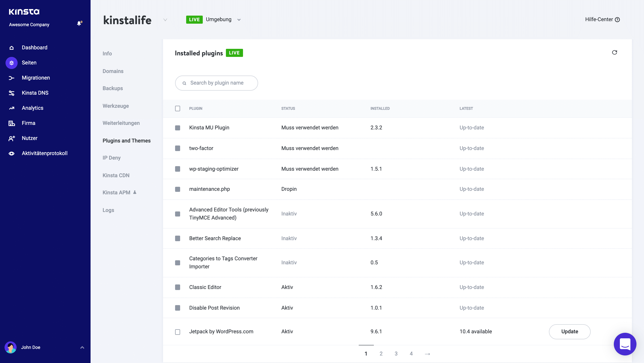Click the Hilfe-Center question mark icon
This screenshot has width=644, height=363.
coord(617,20)
